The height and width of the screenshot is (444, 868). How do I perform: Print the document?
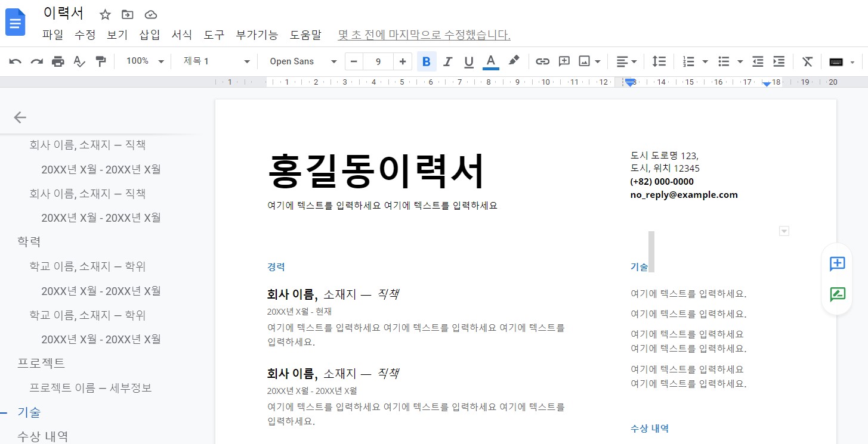(58, 61)
